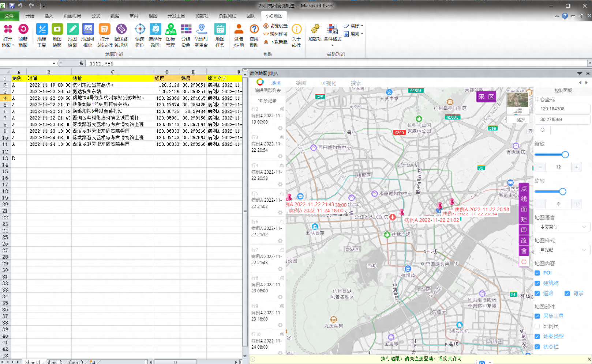
Task: Open the 打开地图 dropdown arrow
Action: pos(13,45)
